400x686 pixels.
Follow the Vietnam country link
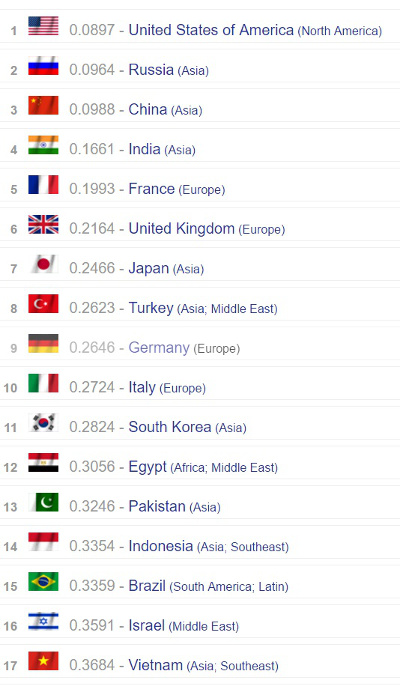[x=155, y=665]
